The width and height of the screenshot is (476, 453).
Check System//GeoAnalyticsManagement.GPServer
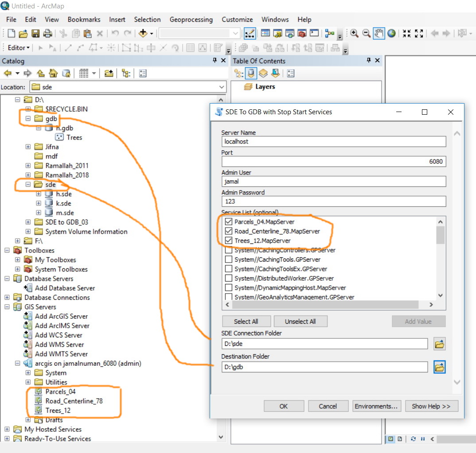pos(229,297)
